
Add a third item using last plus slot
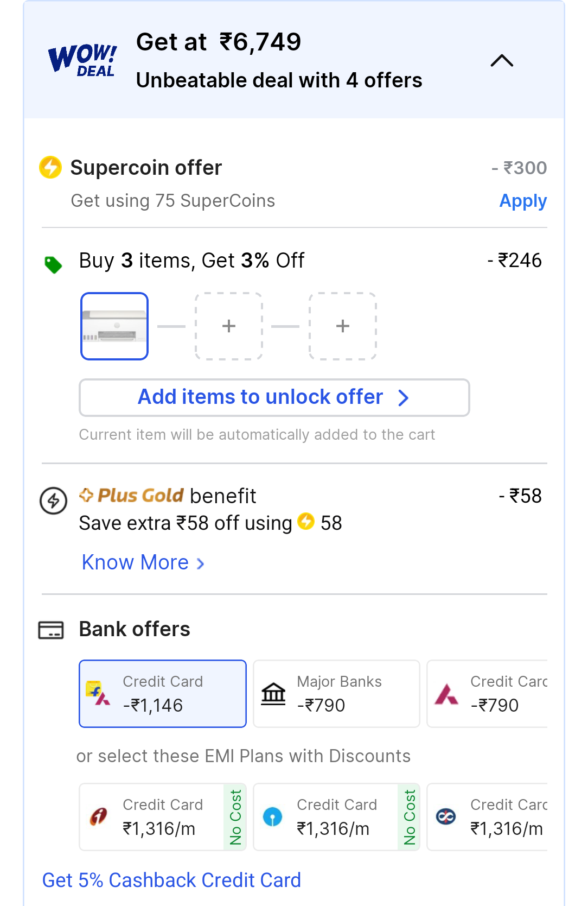coord(343,326)
